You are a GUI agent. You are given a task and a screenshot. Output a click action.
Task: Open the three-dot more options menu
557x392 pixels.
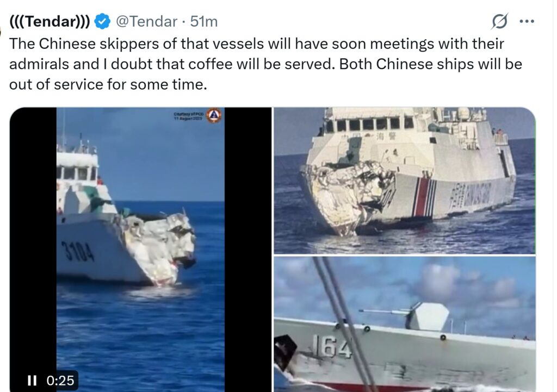[527, 21]
